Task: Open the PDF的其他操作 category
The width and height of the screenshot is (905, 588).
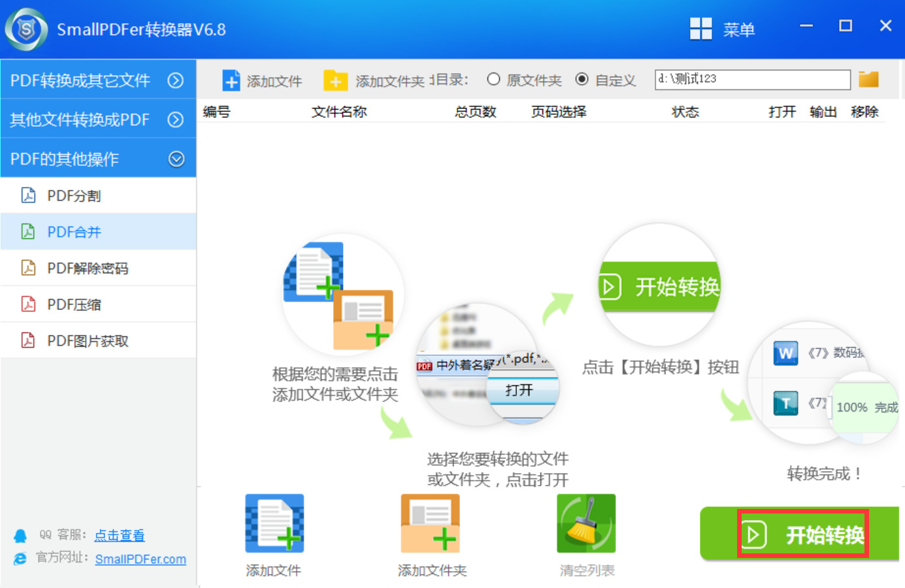Action: (x=98, y=158)
